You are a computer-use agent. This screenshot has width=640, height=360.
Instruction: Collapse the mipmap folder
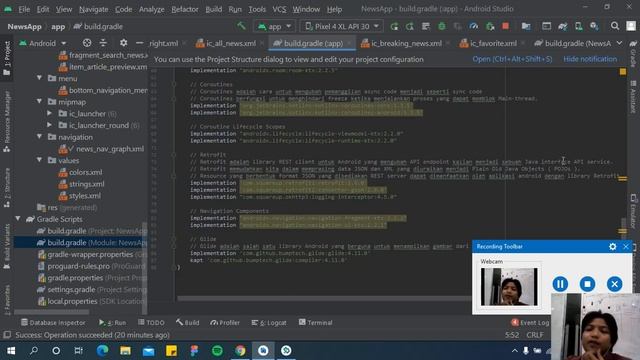tap(40, 102)
